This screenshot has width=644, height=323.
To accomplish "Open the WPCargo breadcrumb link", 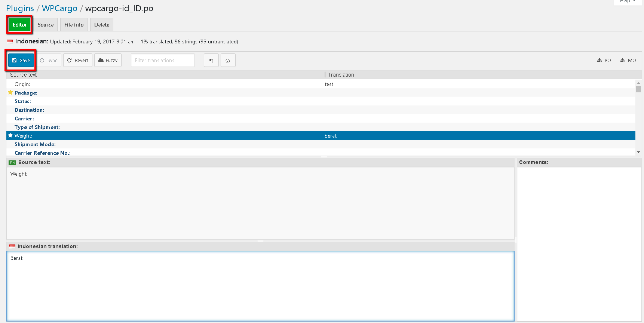I will click(x=59, y=8).
